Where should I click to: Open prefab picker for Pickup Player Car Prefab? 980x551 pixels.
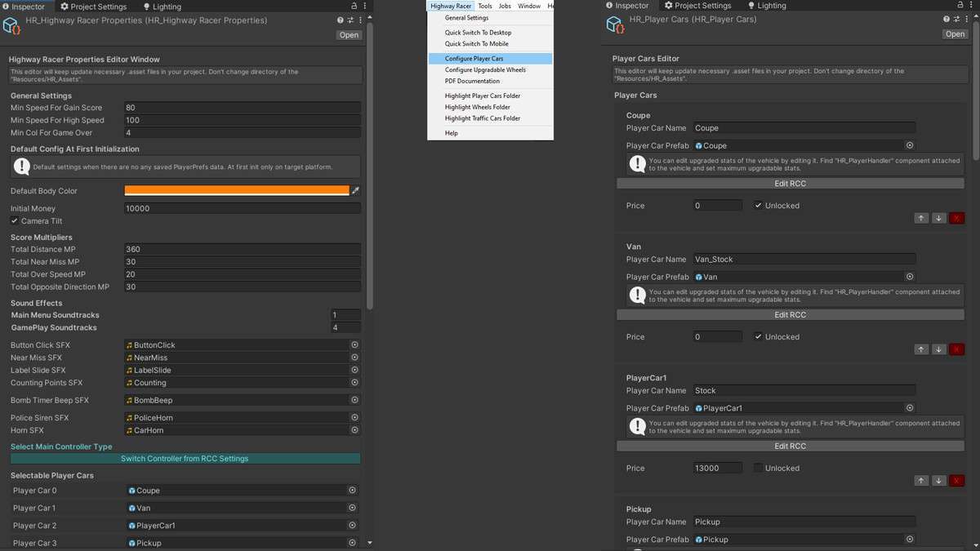(x=910, y=540)
